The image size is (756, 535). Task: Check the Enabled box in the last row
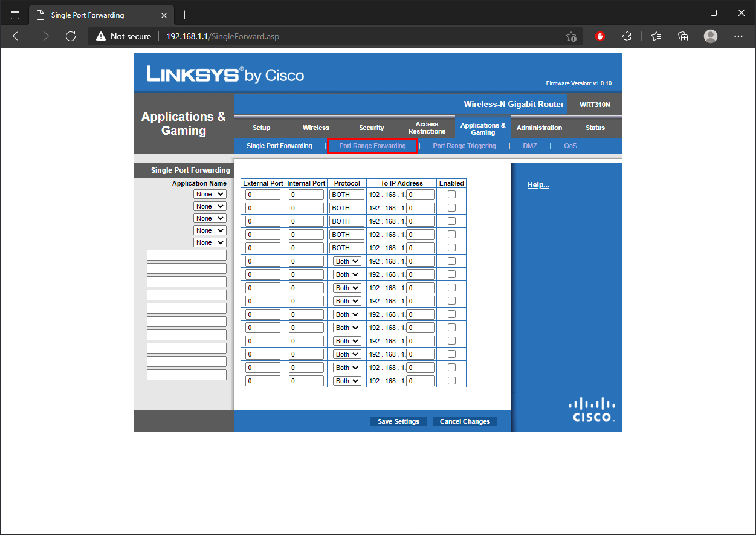point(451,381)
